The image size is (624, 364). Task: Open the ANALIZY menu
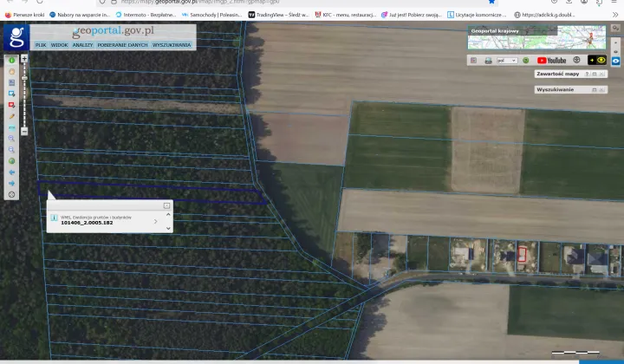(83, 44)
